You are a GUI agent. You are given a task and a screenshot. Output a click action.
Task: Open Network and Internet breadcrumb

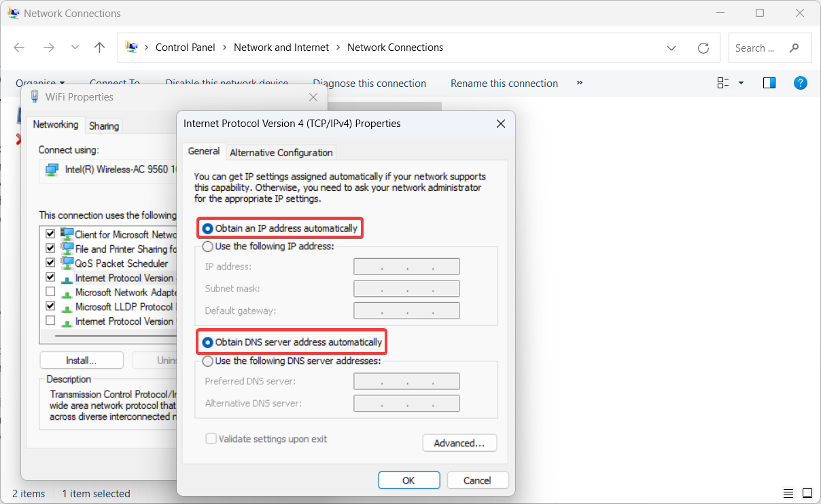click(281, 48)
